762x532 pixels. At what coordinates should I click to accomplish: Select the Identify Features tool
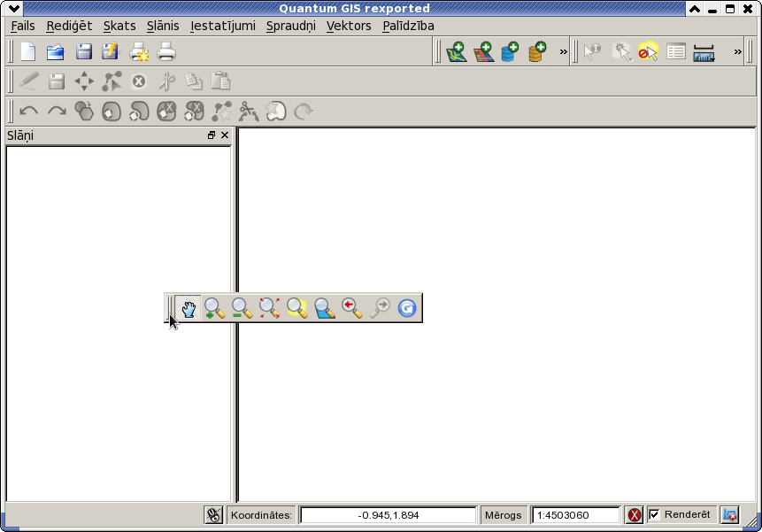coord(592,52)
